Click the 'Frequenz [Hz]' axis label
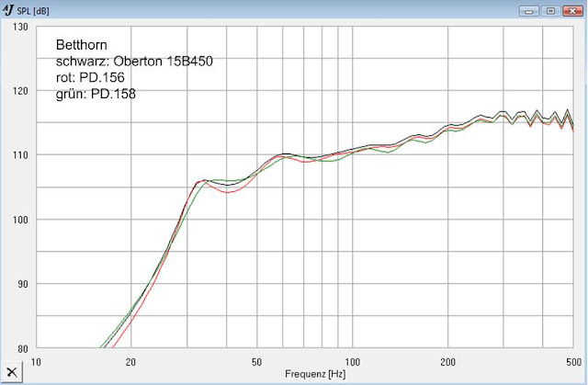The height and width of the screenshot is (385, 588). 315,374
